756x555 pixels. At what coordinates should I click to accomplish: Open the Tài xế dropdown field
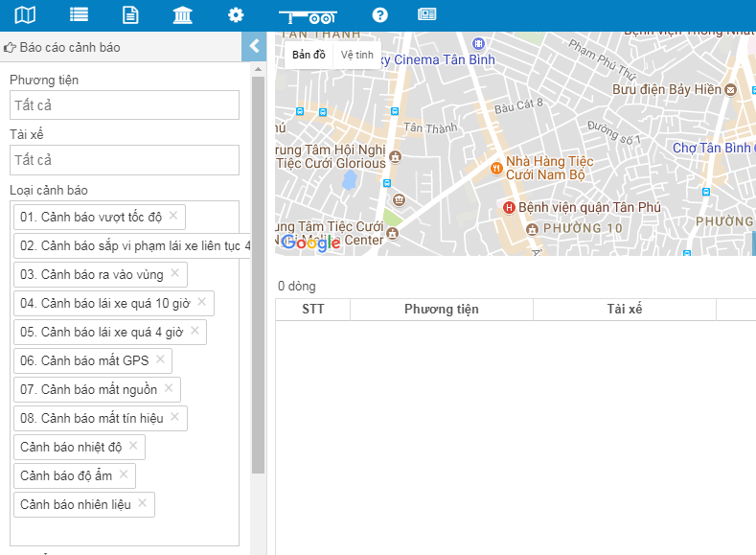pos(125,159)
